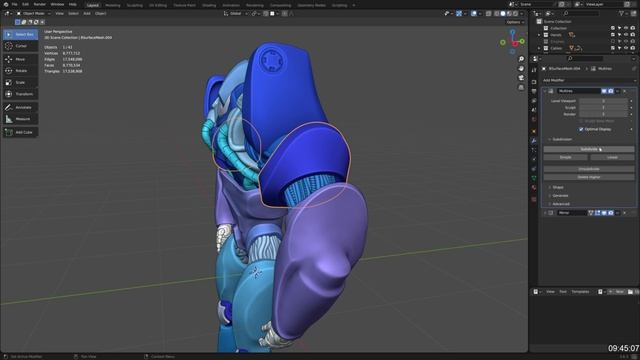This screenshot has width=640, height=360.
Task: Toggle Mirror modifier render camera icon
Action: [x=611, y=213]
